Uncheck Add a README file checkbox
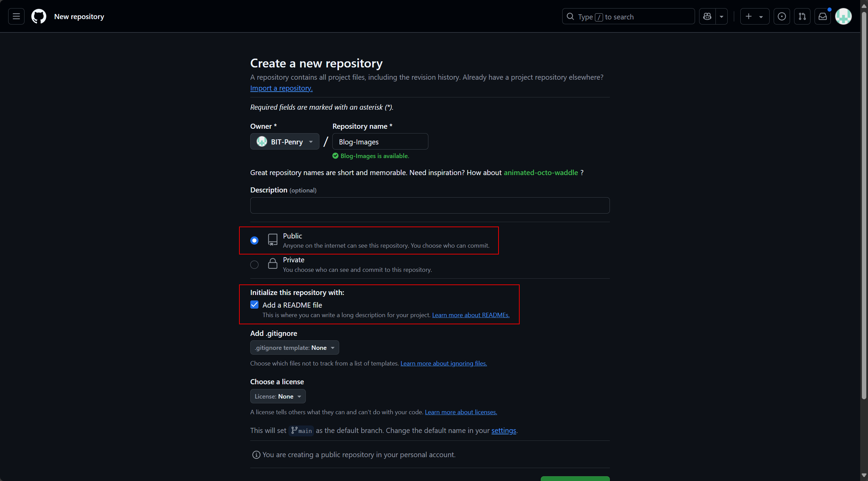The width and height of the screenshot is (868, 481). 254,305
